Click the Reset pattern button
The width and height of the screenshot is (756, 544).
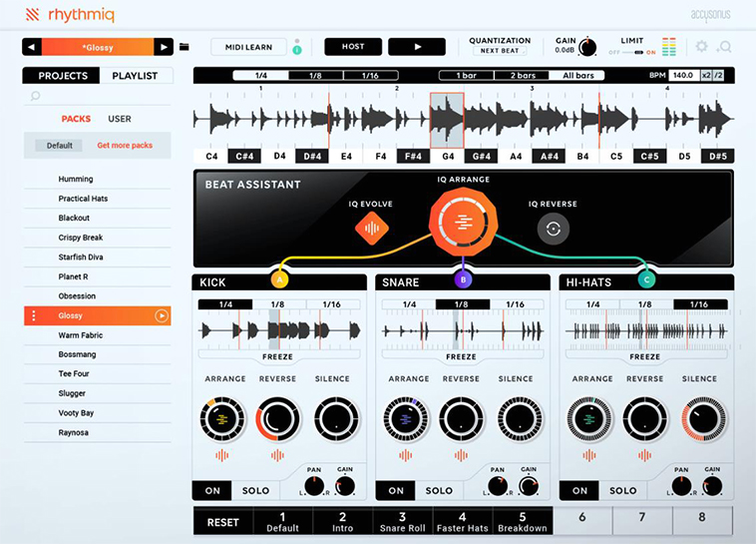click(x=222, y=522)
